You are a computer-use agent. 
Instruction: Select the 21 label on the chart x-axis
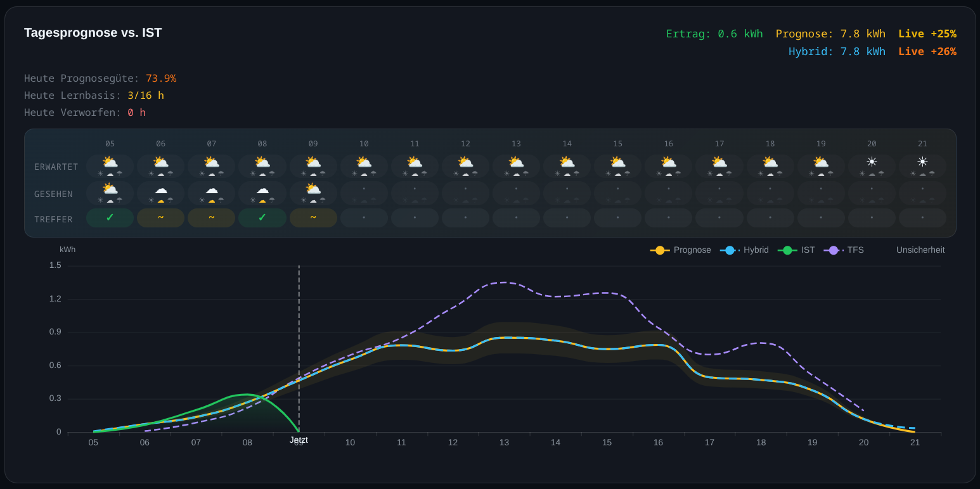915,442
